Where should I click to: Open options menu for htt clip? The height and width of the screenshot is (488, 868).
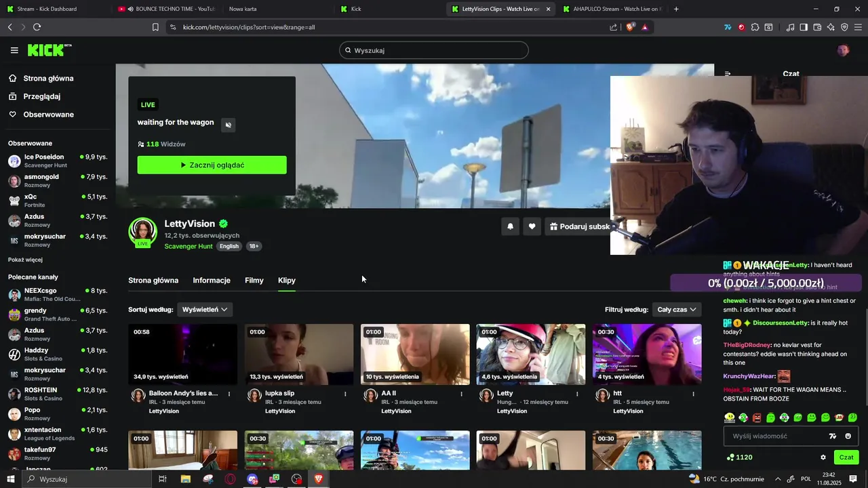[x=694, y=394]
